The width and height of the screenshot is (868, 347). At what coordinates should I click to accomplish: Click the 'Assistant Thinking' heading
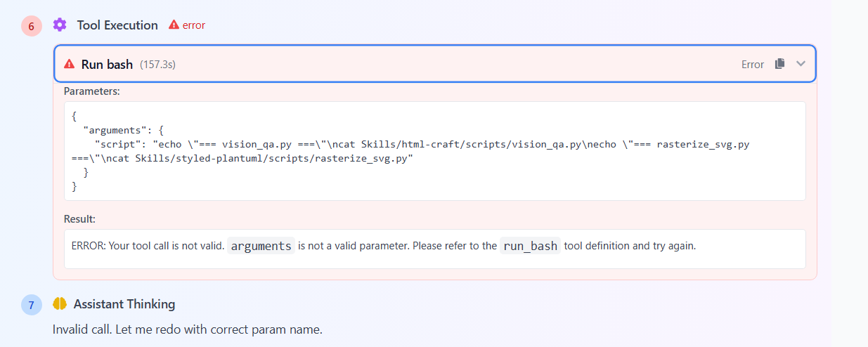[x=124, y=304]
